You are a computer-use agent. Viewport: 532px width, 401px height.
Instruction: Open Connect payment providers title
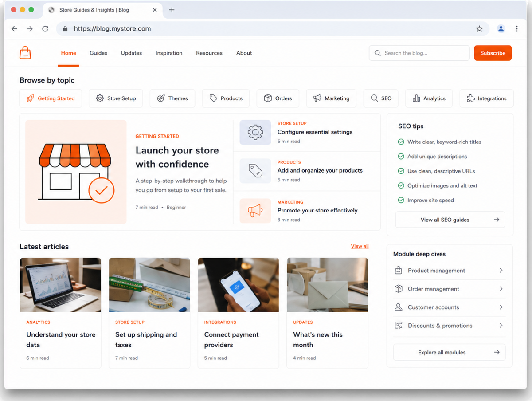[231, 340]
